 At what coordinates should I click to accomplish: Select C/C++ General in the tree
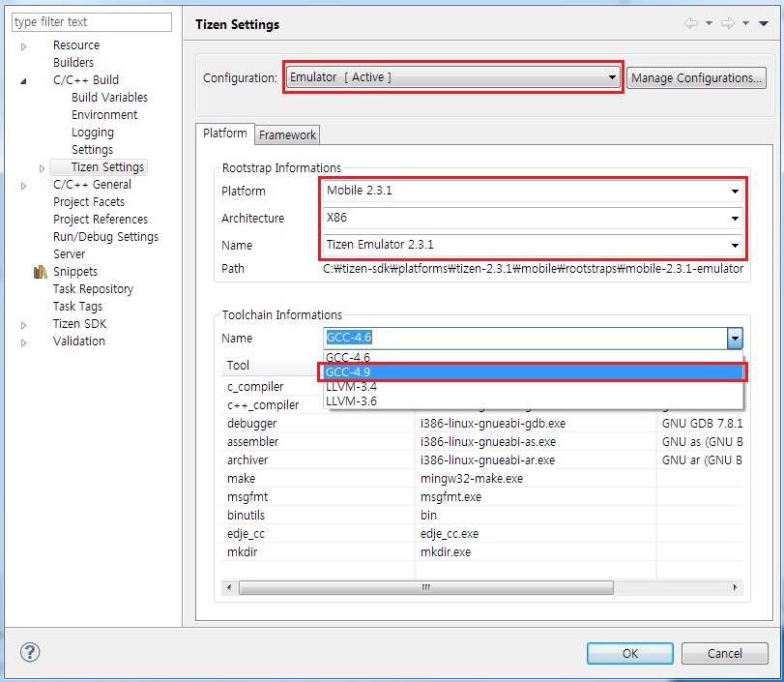point(92,184)
